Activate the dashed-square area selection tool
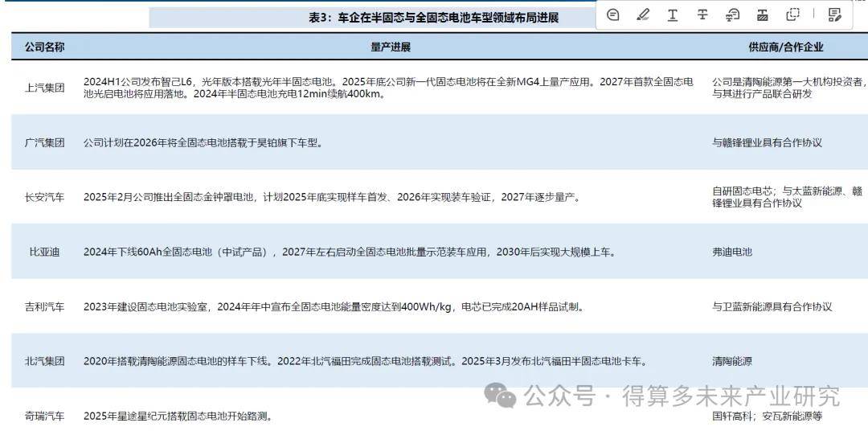The width and height of the screenshot is (868, 431). [793, 14]
